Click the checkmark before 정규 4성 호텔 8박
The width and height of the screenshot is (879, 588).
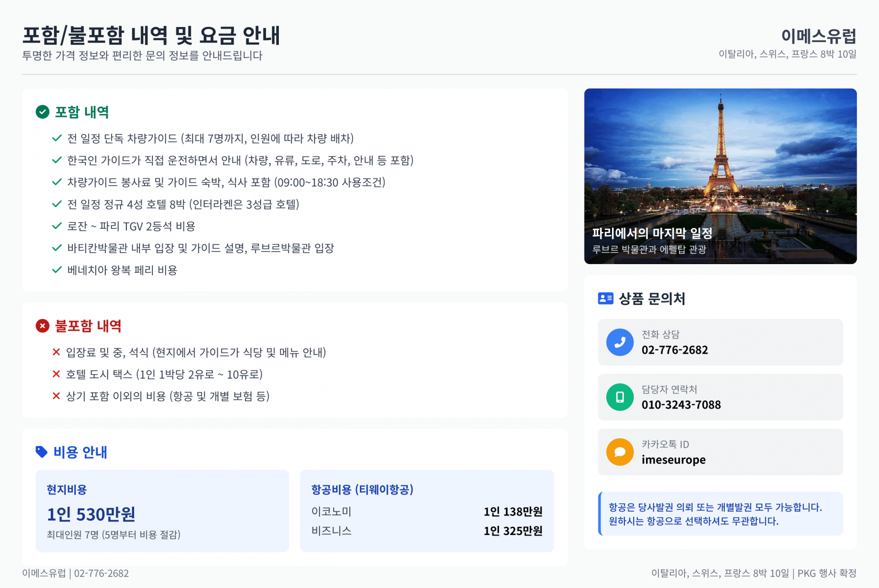coord(57,204)
